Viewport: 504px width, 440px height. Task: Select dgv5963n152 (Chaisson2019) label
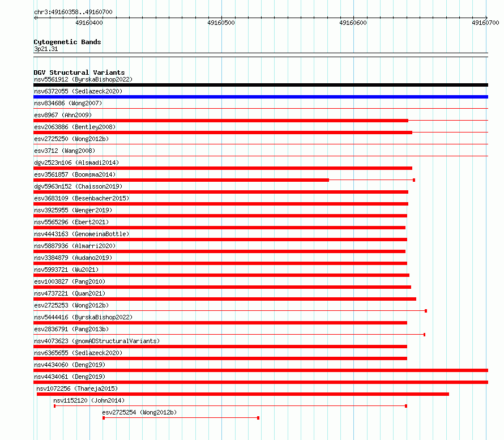coord(78,186)
